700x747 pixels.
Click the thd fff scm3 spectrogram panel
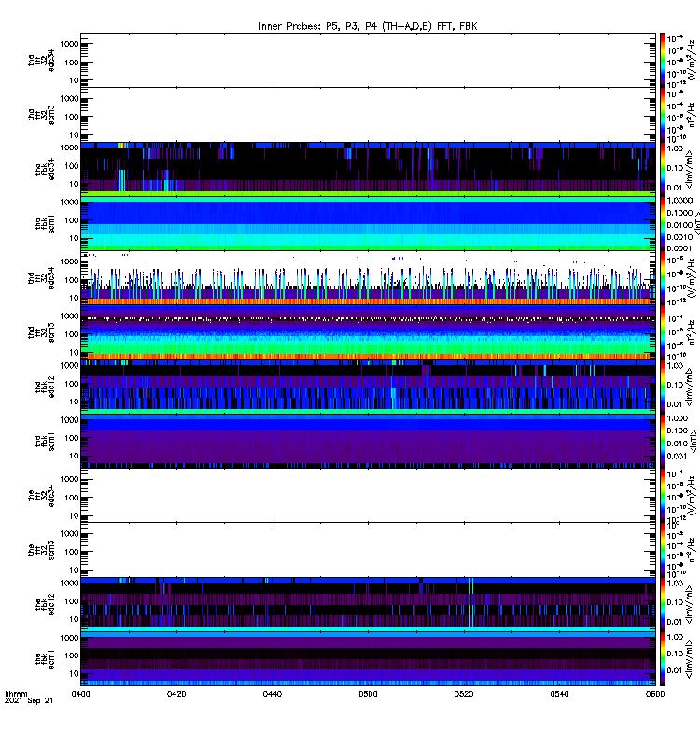368,332
